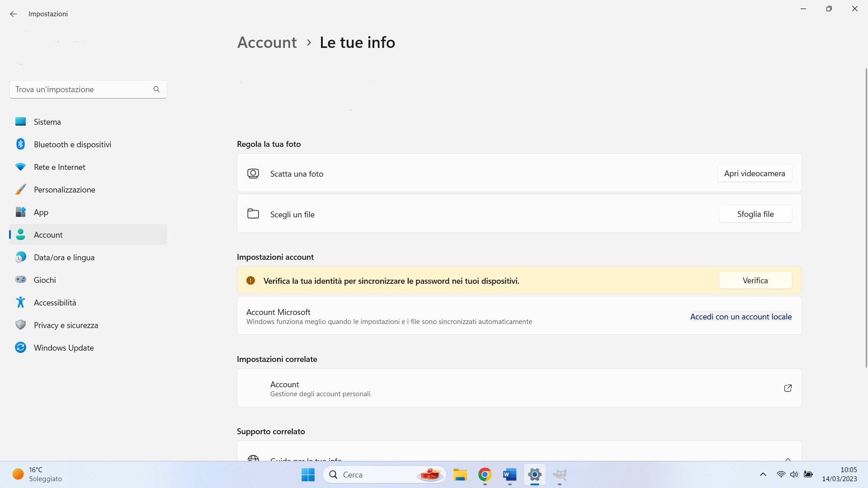Click the camera icon next to Scatta una foto
This screenshot has height=488, width=868.
[253, 173]
